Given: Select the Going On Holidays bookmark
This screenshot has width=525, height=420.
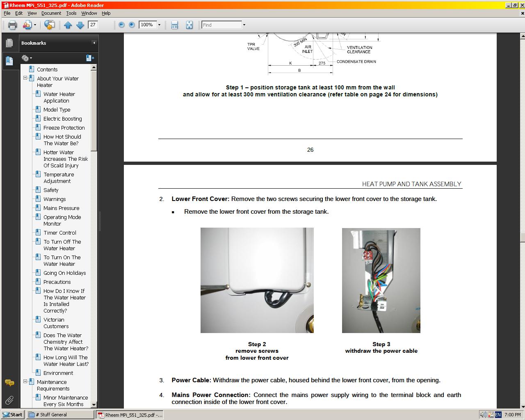Looking at the screenshot, I should pos(65,273).
